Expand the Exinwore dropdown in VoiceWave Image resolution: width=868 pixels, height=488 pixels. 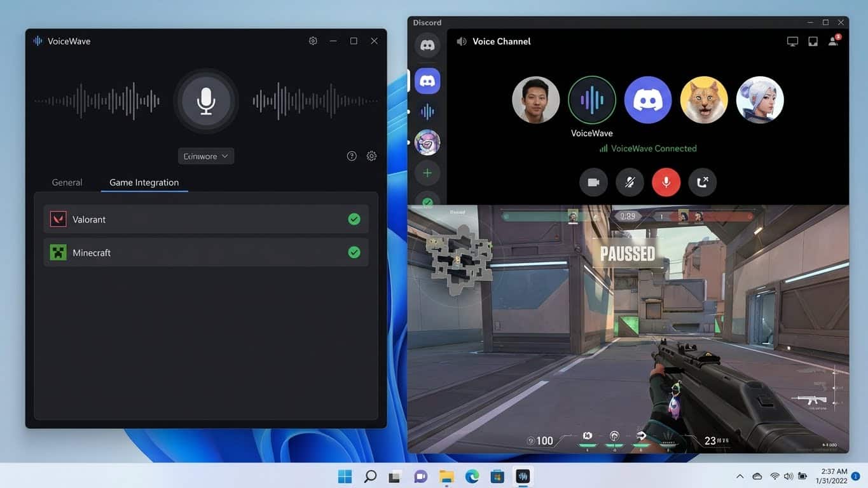pyautogui.click(x=206, y=156)
